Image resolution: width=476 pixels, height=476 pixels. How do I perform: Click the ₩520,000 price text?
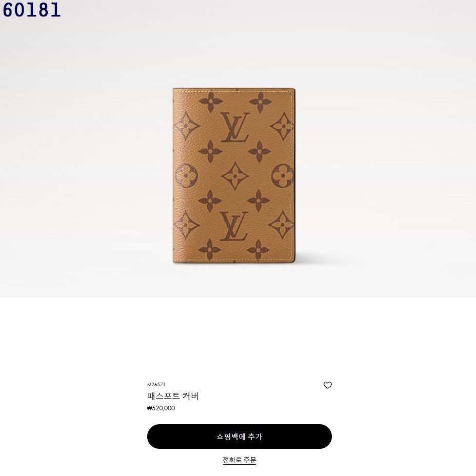coord(161,408)
